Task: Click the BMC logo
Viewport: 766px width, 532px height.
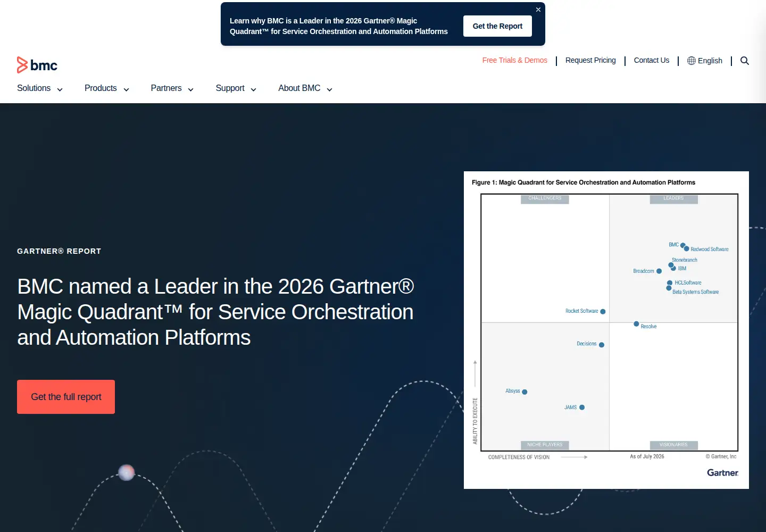Action: (37, 65)
